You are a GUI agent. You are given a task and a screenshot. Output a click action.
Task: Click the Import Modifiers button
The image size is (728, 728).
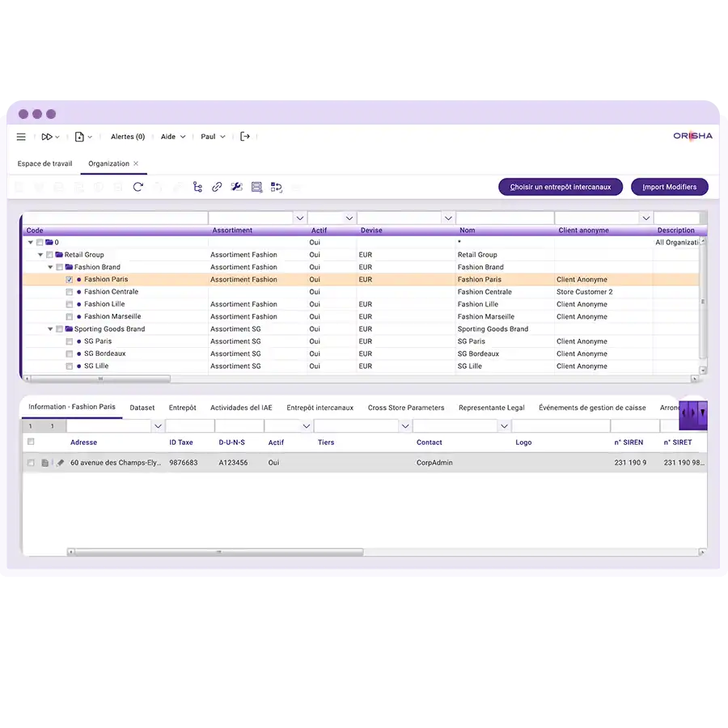coord(670,186)
